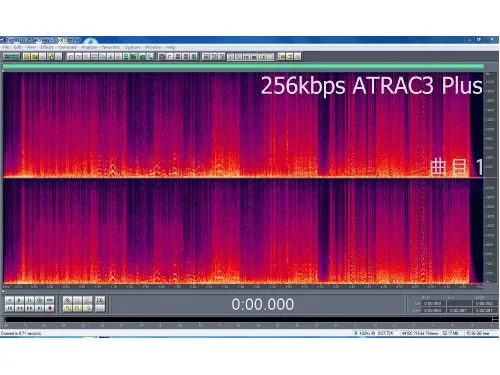Start recording with the red Record button
This screenshot has width=500, height=375.
(50, 308)
